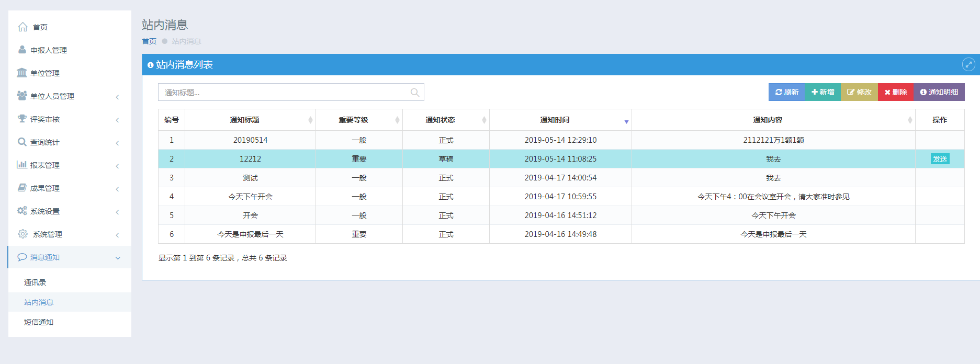Viewport: 980px width, 364px height.
Task: Select the row titled 20190514
Action: pyautogui.click(x=561, y=140)
